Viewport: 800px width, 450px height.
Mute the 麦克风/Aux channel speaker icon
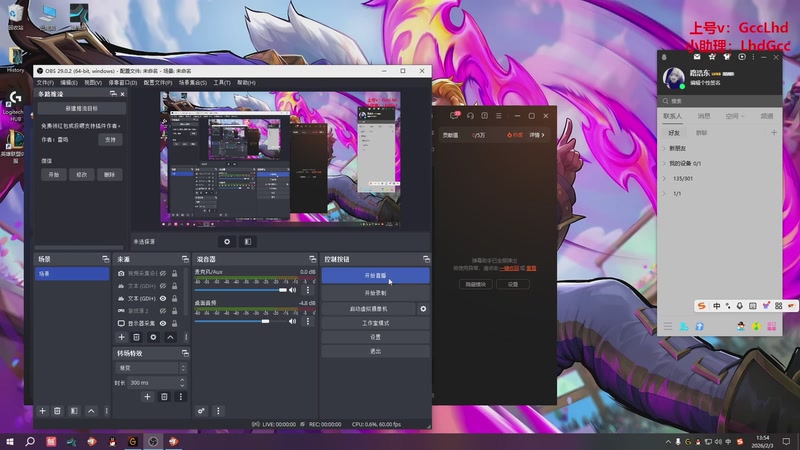[292, 290]
